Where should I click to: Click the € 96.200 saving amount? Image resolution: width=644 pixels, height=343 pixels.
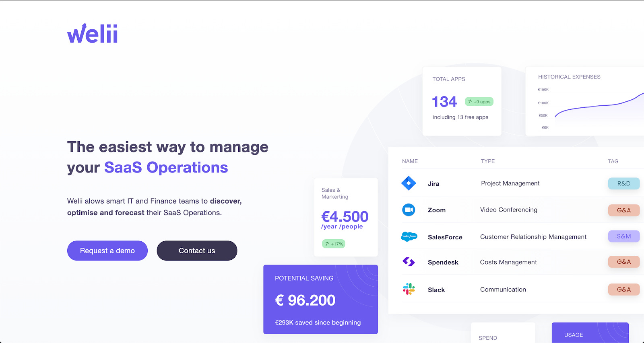[305, 300]
